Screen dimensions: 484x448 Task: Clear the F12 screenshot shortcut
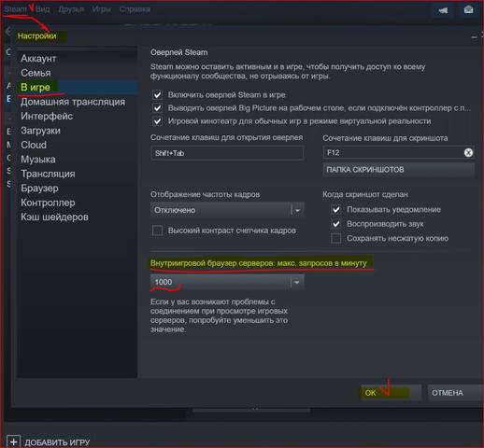[468, 152]
